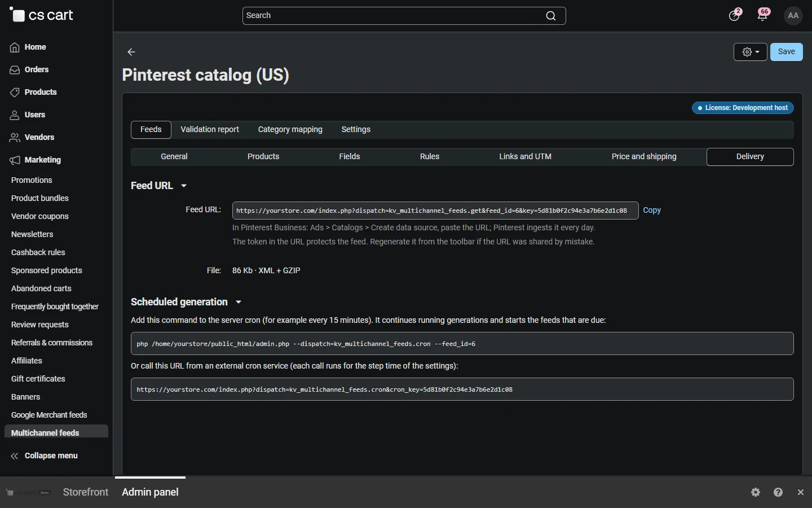Open the rocket icon with badge 2
812x508 pixels.
tap(735, 15)
